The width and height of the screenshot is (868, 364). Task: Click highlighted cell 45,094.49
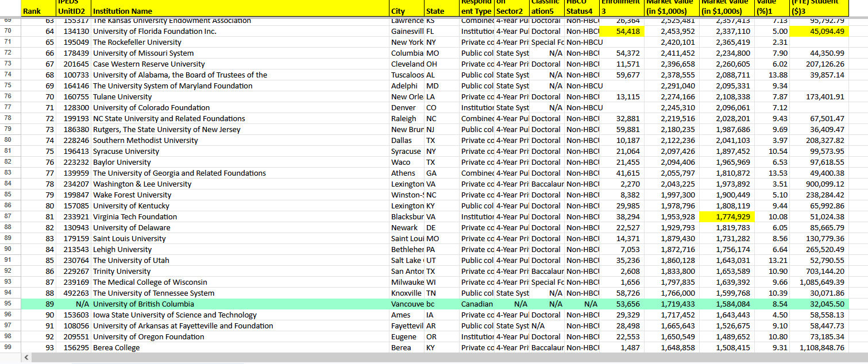click(819, 31)
